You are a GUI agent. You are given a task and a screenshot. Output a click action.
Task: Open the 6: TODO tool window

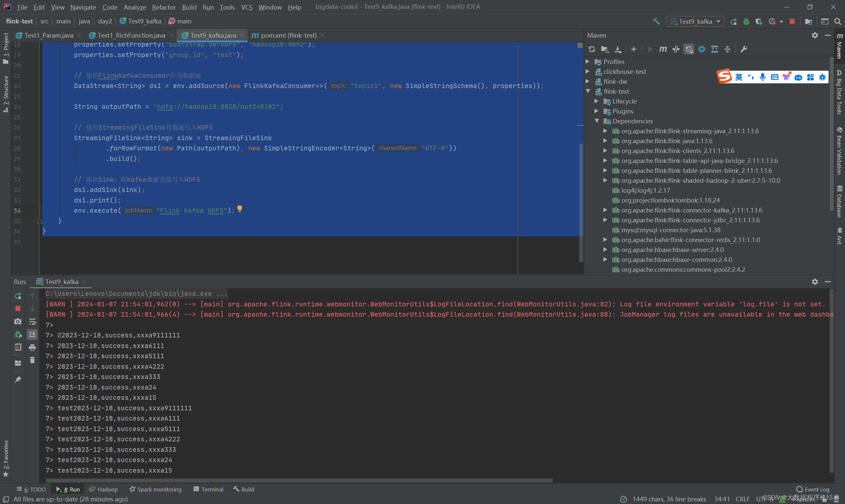31,489
